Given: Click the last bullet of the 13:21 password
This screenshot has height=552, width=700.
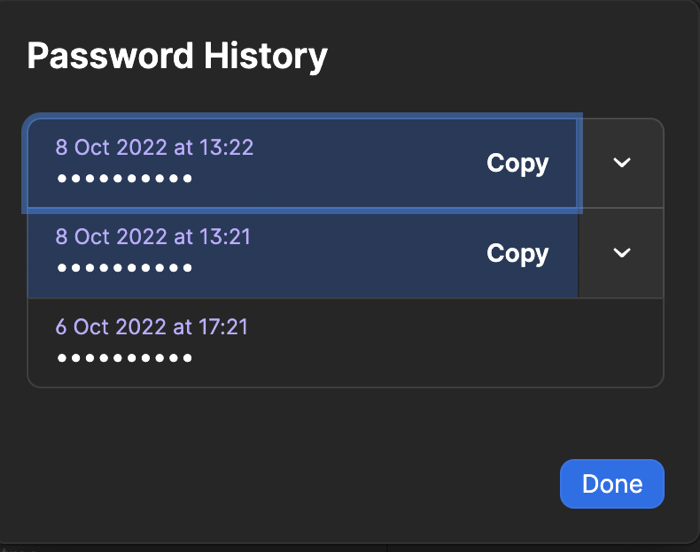Looking at the screenshot, I should [x=187, y=269].
